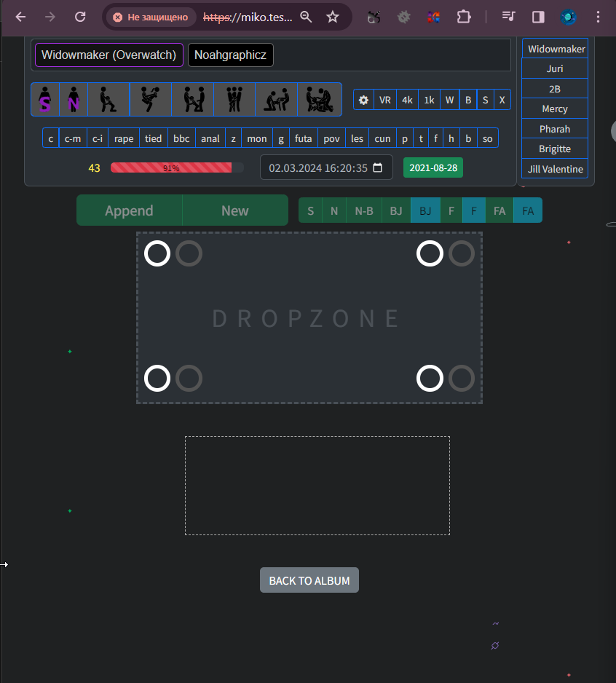Screen dimensions: 616x683
Task: Select Jill Valentine in the side list
Action: click(555, 169)
